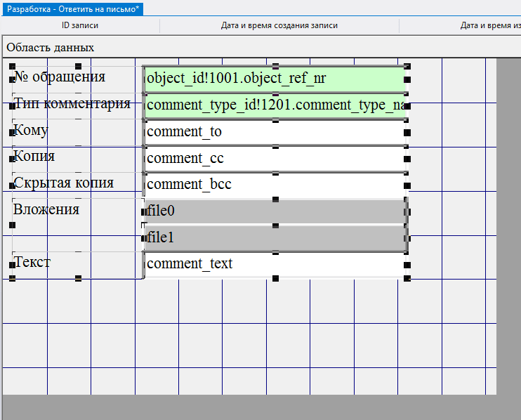Click the comment_cc field

point(274,158)
